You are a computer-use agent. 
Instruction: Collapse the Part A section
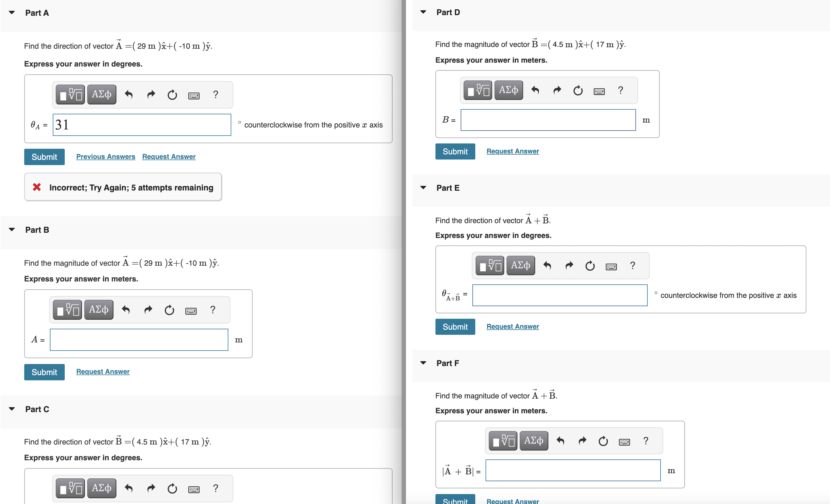click(x=12, y=13)
